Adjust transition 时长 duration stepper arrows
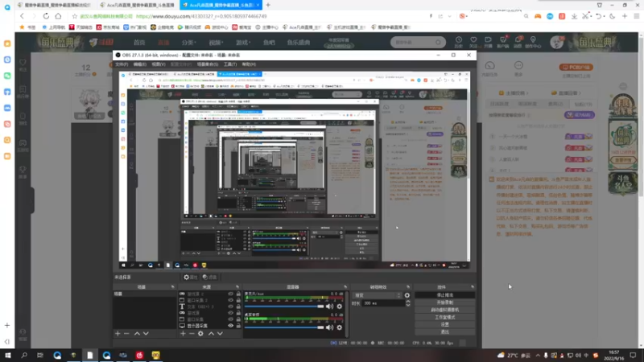The height and width of the screenshot is (362, 644). click(x=408, y=303)
